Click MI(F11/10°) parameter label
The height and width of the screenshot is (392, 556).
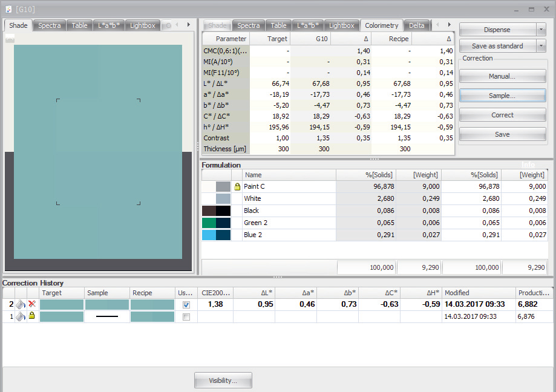click(x=221, y=73)
